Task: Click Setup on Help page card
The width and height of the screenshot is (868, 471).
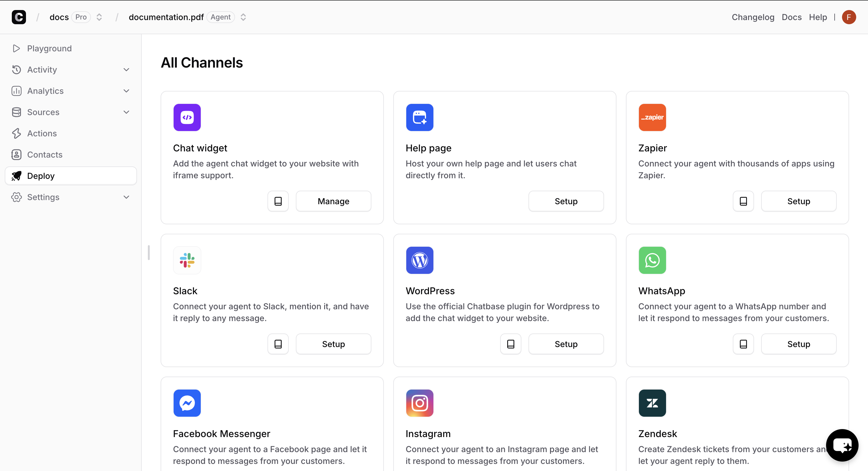Action: tap(566, 201)
